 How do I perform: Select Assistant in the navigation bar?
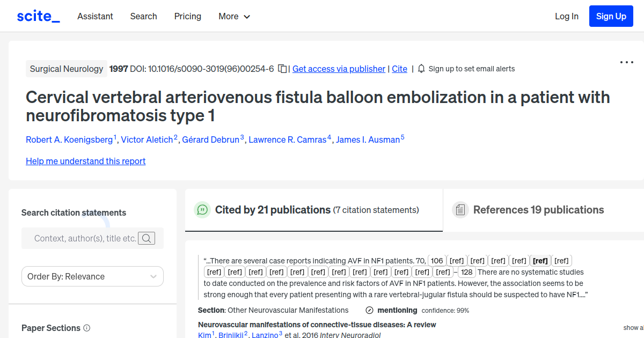coord(95,16)
